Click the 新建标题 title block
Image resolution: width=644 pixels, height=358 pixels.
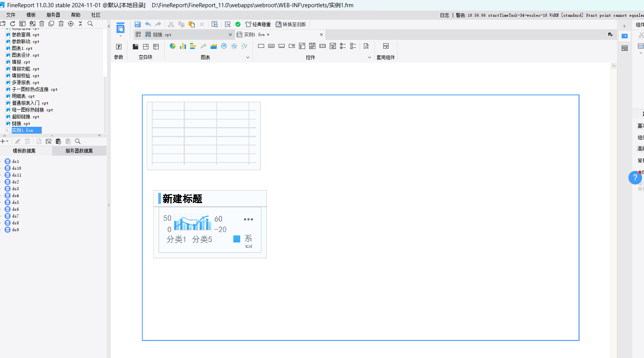[210, 199]
